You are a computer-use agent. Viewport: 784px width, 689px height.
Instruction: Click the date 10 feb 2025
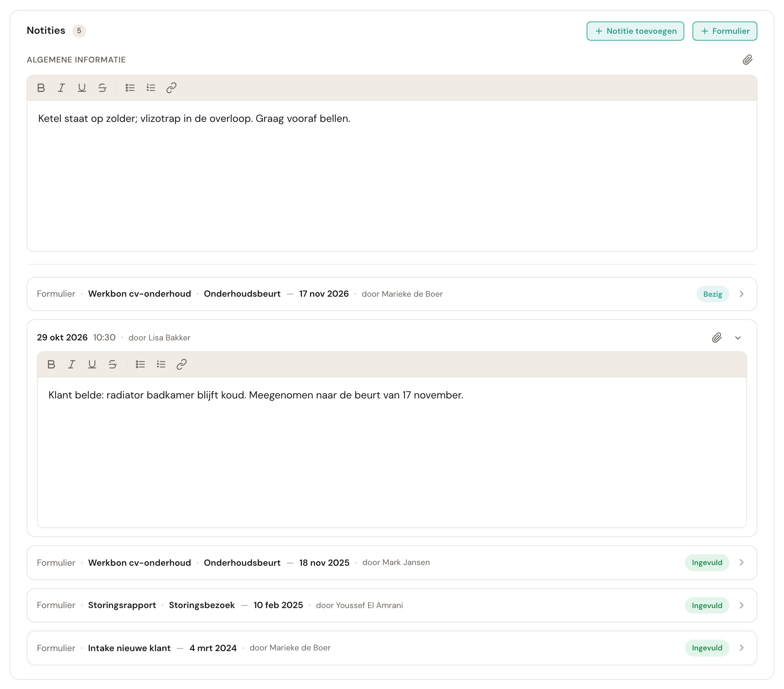(278, 605)
